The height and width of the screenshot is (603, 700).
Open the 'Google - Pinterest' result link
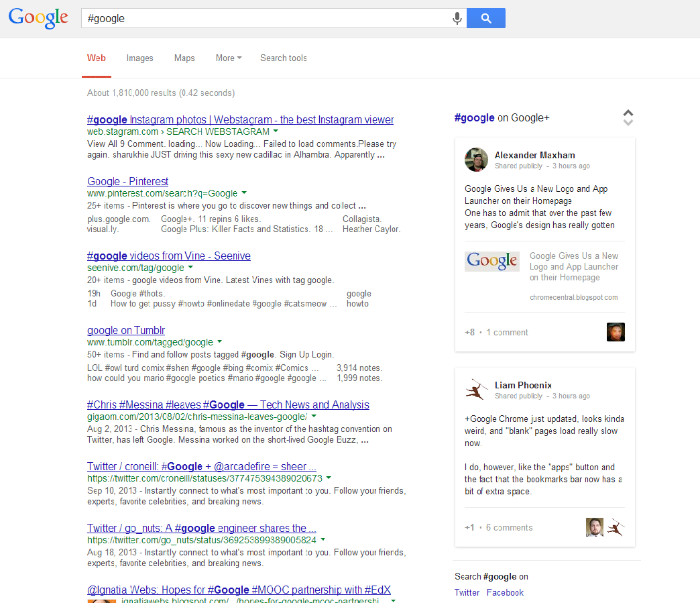tap(127, 181)
